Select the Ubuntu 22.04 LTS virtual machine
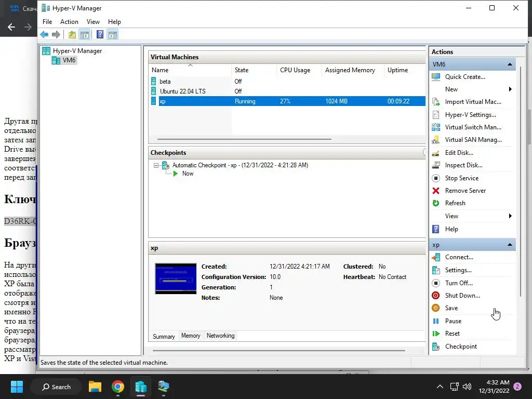The height and width of the screenshot is (399, 532). pyautogui.click(x=287, y=91)
